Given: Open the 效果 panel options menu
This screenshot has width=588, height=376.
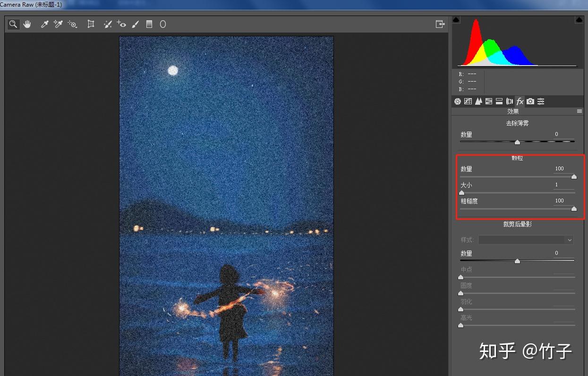Looking at the screenshot, I should point(579,112).
